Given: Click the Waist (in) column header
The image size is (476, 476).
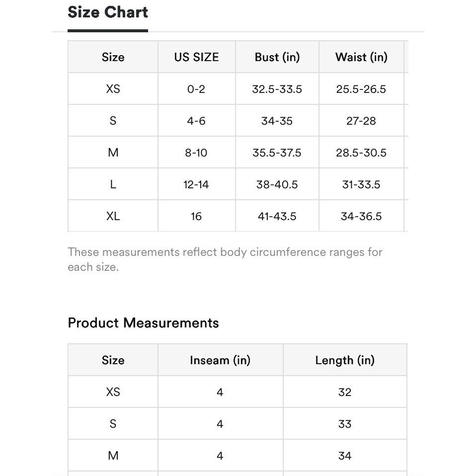Looking at the screenshot, I should 361,57.
